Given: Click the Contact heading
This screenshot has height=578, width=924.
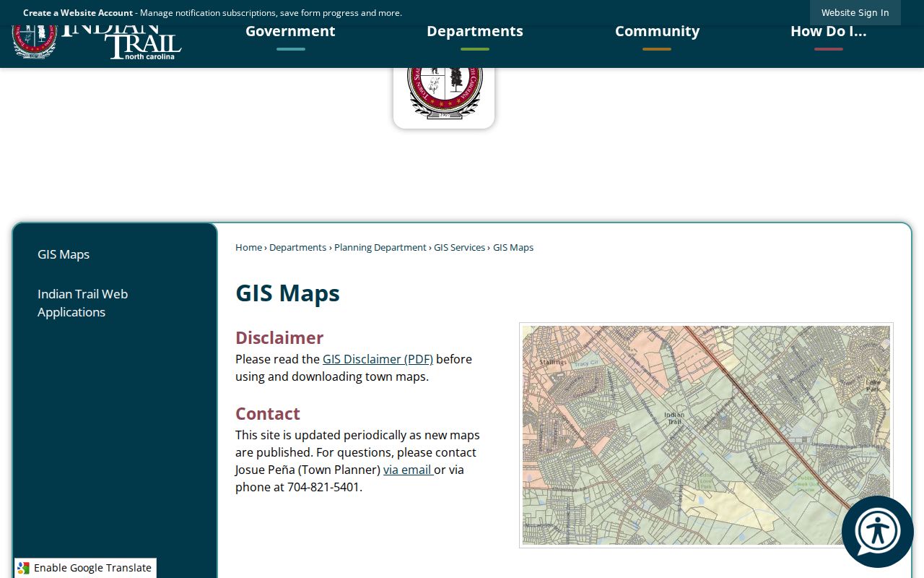Looking at the screenshot, I should click(x=268, y=413).
